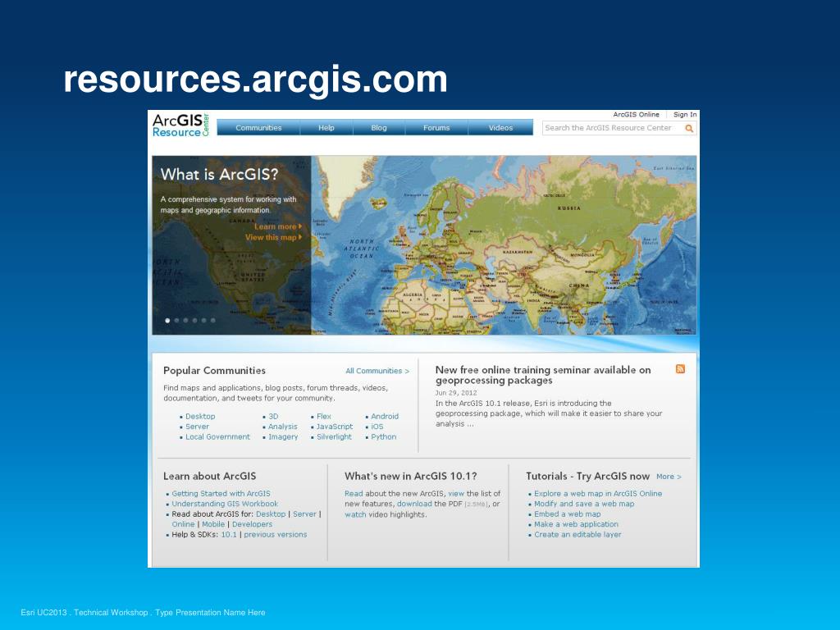This screenshot has height=630, width=840.
Task: Click Learn more on the banner
Action: [x=277, y=226]
